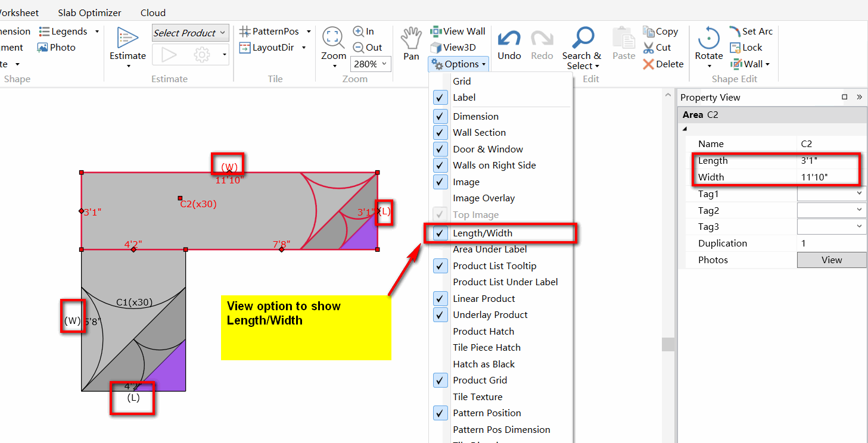Open the Tag3 dropdown
Image resolution: width=868 pixels, height=443 pixels.
859,227
